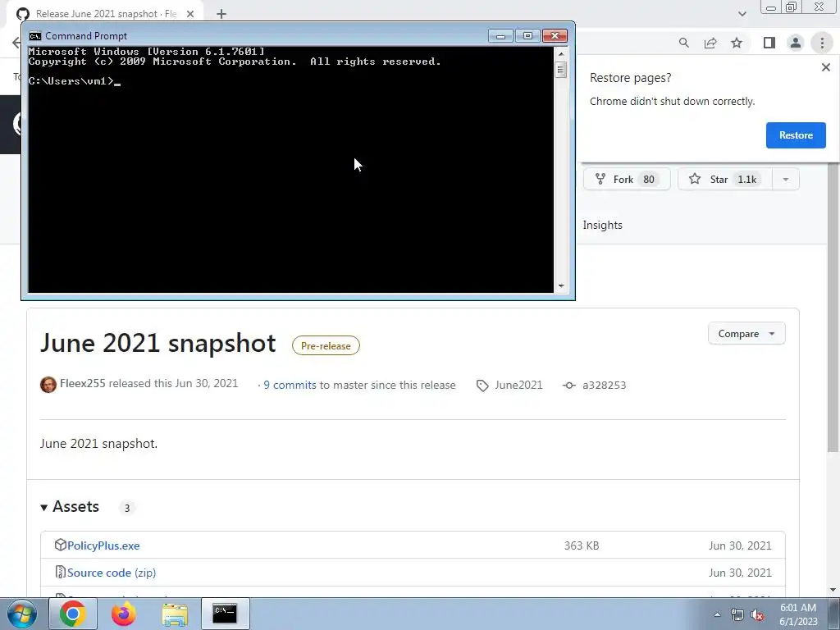The image size is (840, 630).
Task: Click the Chrome back arrow
Action: click(x=16, y=43)
